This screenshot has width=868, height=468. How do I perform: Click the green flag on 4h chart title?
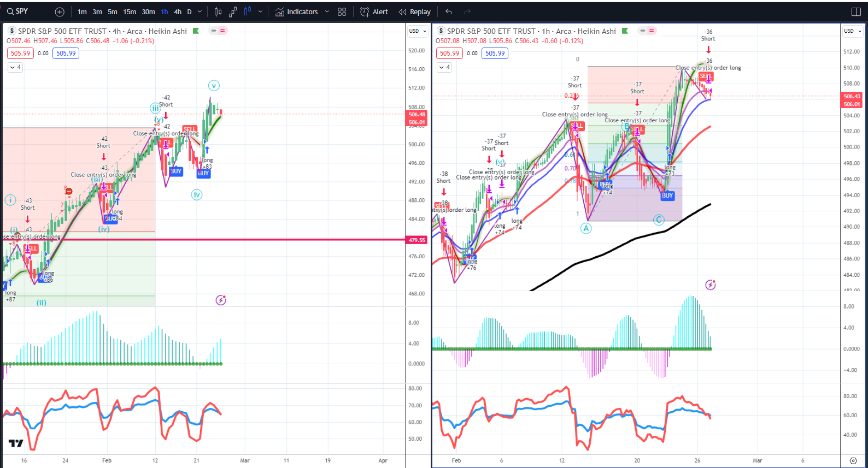[196, 31]
